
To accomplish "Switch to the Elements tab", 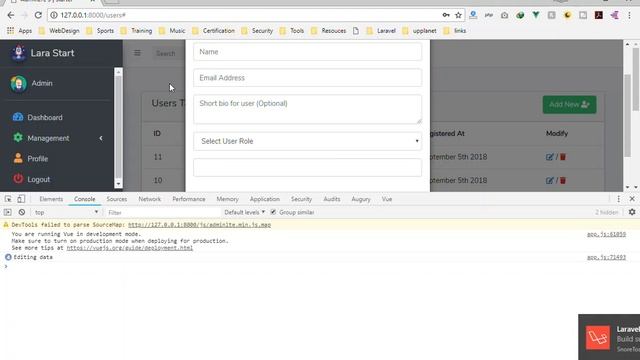I will [51, 199].
